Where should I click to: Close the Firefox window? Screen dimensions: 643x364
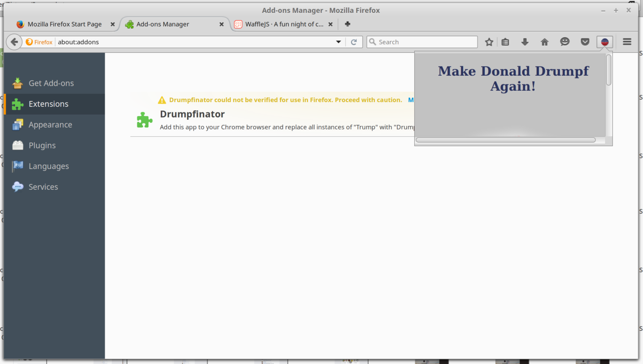point(629,10)
